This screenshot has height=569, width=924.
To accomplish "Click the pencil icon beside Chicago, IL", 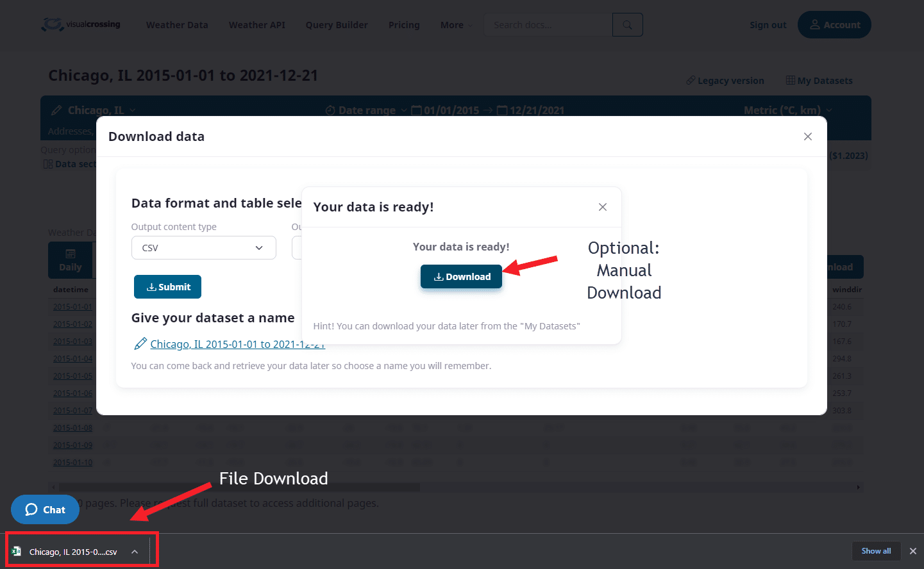I will pos(56,109).
